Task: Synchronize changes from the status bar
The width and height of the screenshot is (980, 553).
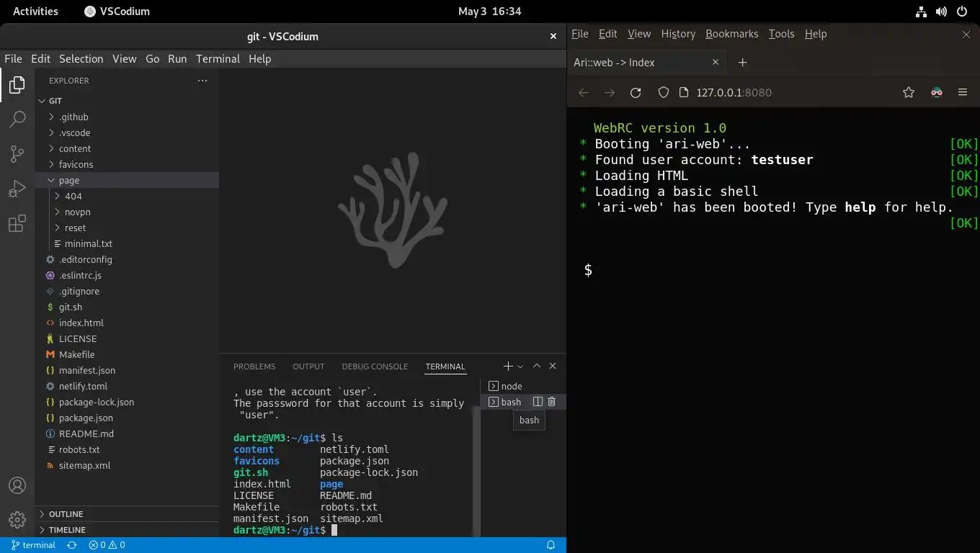Action: (72, 545)
